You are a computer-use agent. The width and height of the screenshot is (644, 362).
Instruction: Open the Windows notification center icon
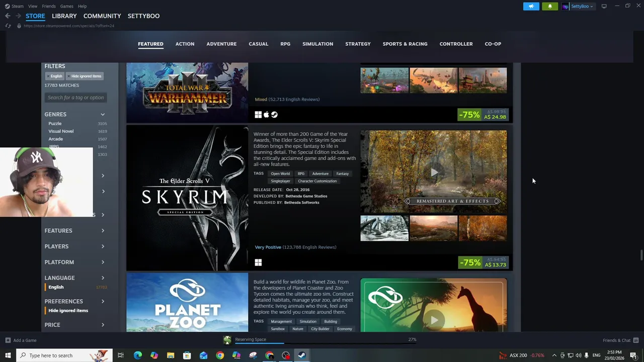coord(633,355)
